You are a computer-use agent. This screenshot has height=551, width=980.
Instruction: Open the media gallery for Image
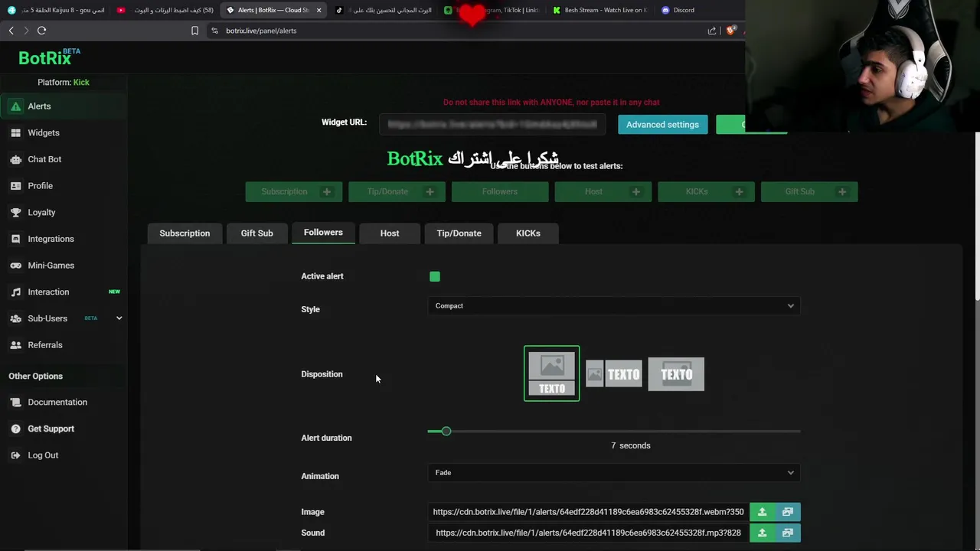[x=788, y=512]
